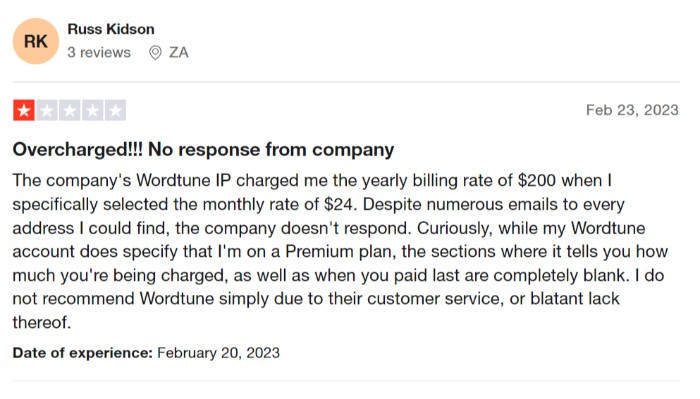Click the orange RK avatar circle
This screenshot has height=399, width=700.
pos(36,41)
